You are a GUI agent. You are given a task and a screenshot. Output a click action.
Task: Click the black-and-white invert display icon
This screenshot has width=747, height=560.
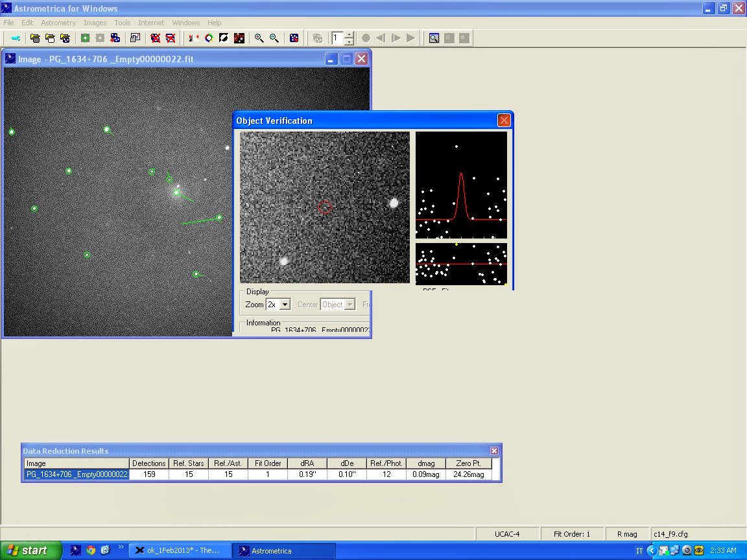pyautogui.click(x=224, y=38)
